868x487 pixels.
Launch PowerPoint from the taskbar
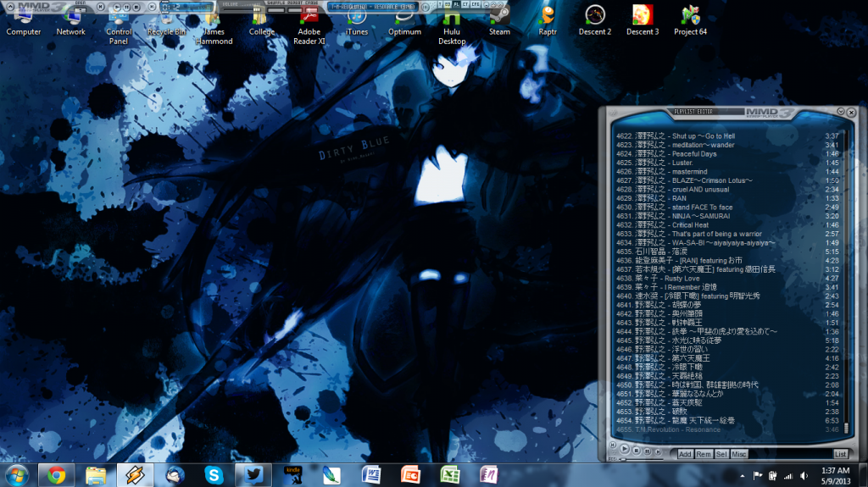click(x=411, y=475)
